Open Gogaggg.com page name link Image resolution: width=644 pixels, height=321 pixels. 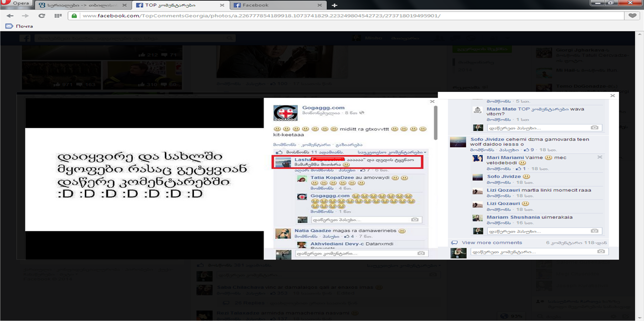tap(324, 108)
